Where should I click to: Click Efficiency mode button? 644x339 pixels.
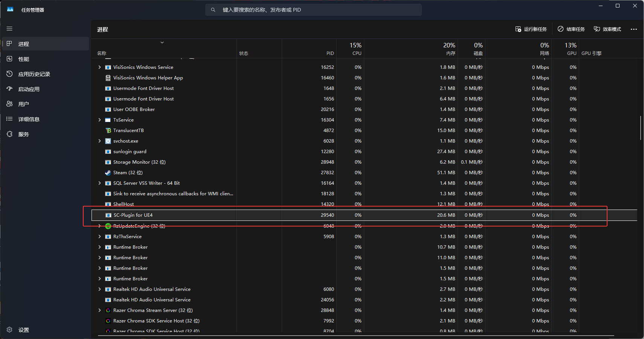(x=607, y=29)
